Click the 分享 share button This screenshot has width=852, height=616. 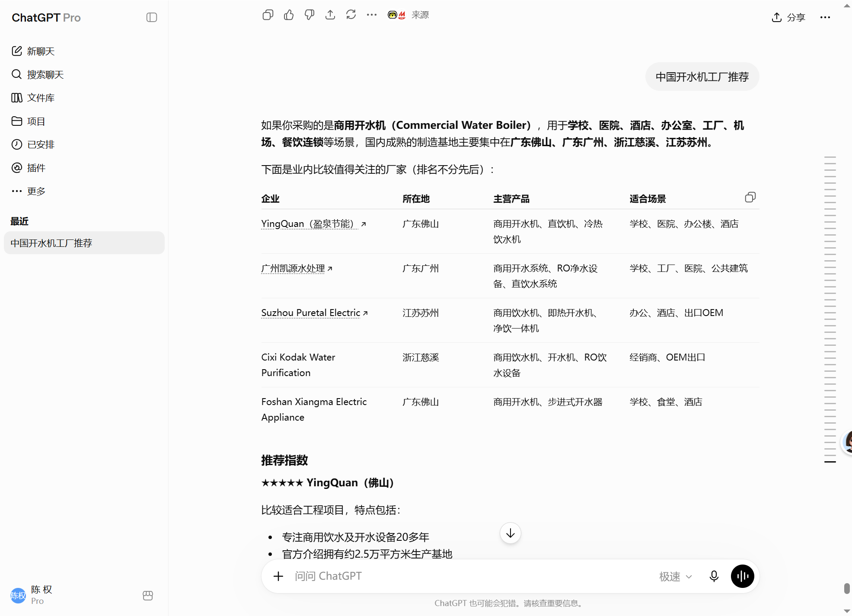788,17
